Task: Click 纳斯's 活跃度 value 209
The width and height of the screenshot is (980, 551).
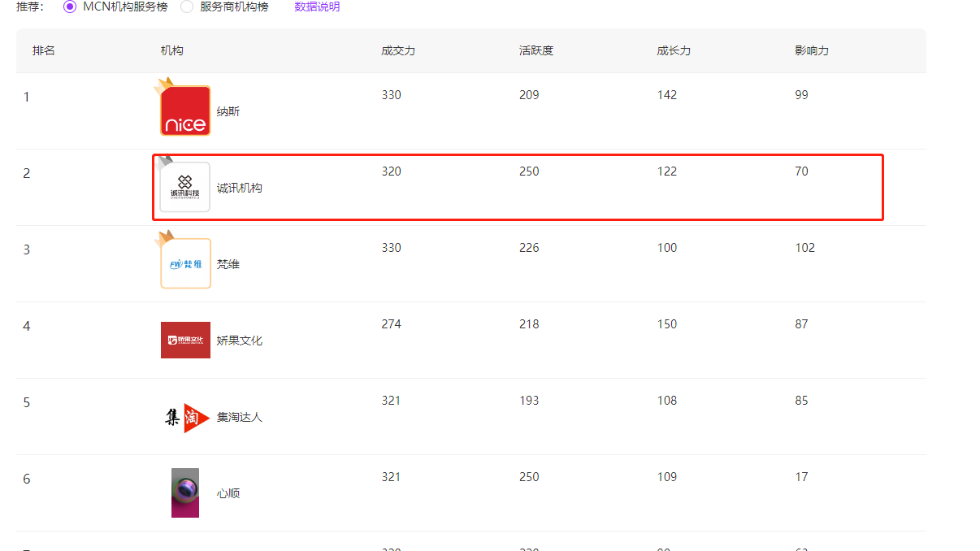Action: tap(529, 95)
